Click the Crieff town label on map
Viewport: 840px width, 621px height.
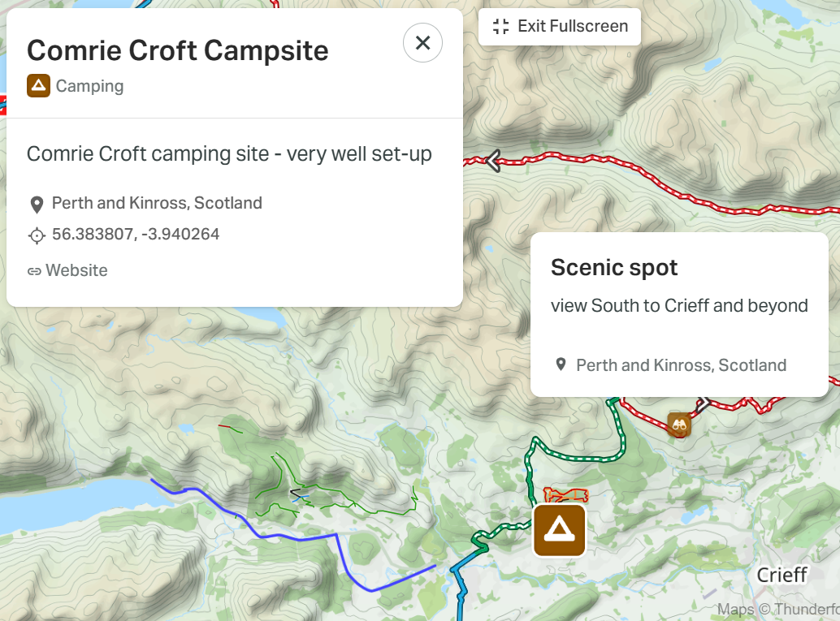coord(782,575)
